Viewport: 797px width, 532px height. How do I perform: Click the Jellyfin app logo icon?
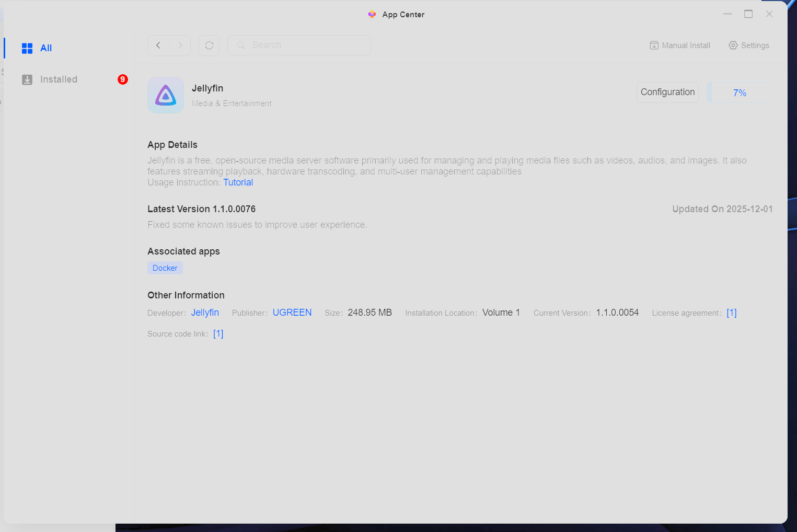[x=166, y=95]
